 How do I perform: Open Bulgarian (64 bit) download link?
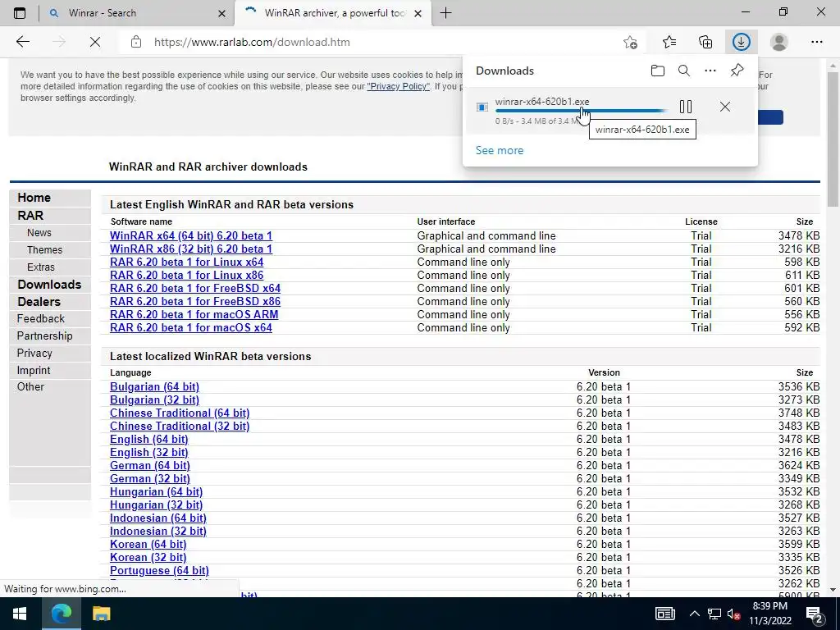tap(154, 387)
